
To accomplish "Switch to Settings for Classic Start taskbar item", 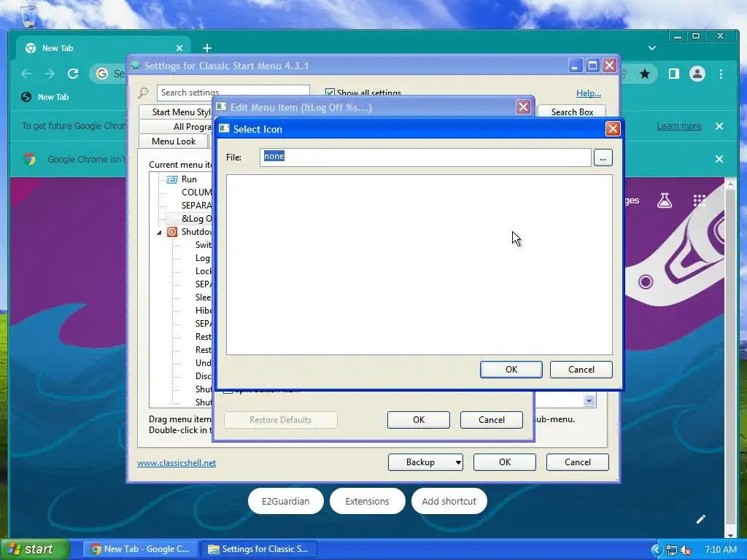I will tap(259, 549).
